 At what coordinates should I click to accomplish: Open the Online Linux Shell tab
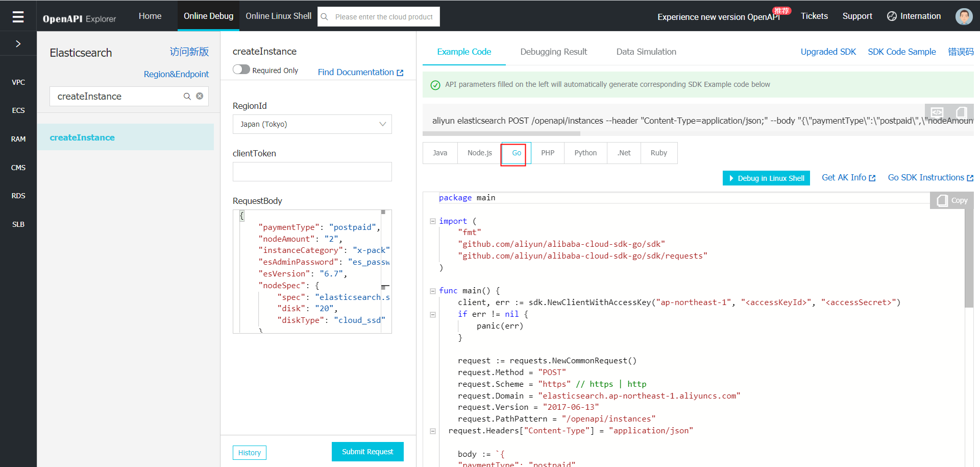coord(279,16)
